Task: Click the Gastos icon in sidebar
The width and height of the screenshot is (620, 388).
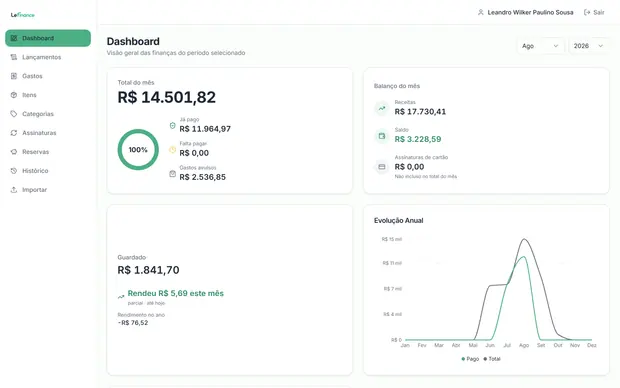Action: (14, 76)
